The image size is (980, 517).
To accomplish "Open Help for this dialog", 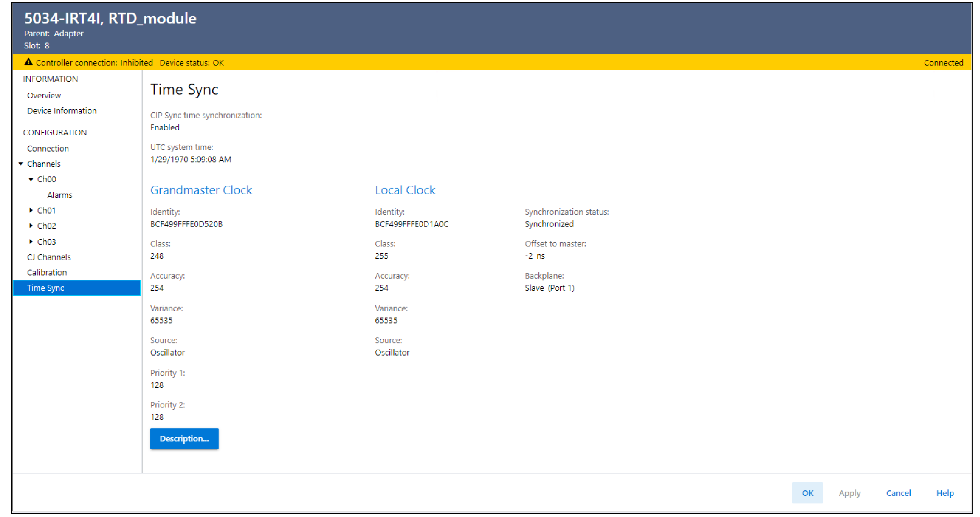I will coord(945,493).
